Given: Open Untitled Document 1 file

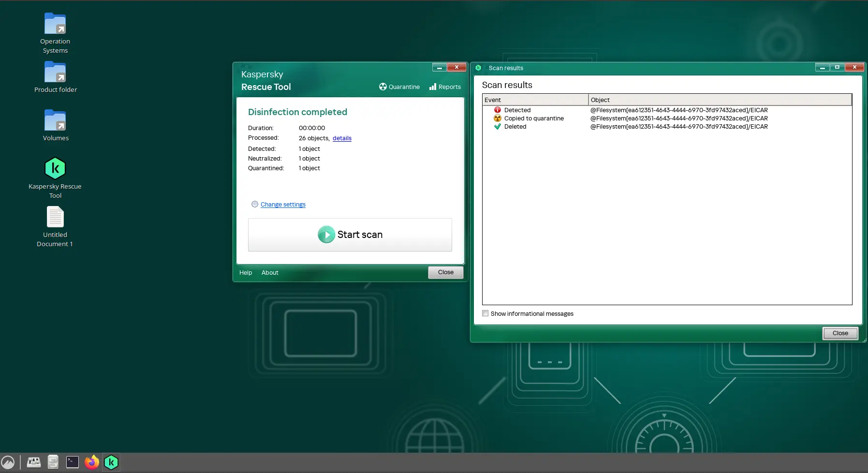Looking at the screenshot, I should point(55,217).
